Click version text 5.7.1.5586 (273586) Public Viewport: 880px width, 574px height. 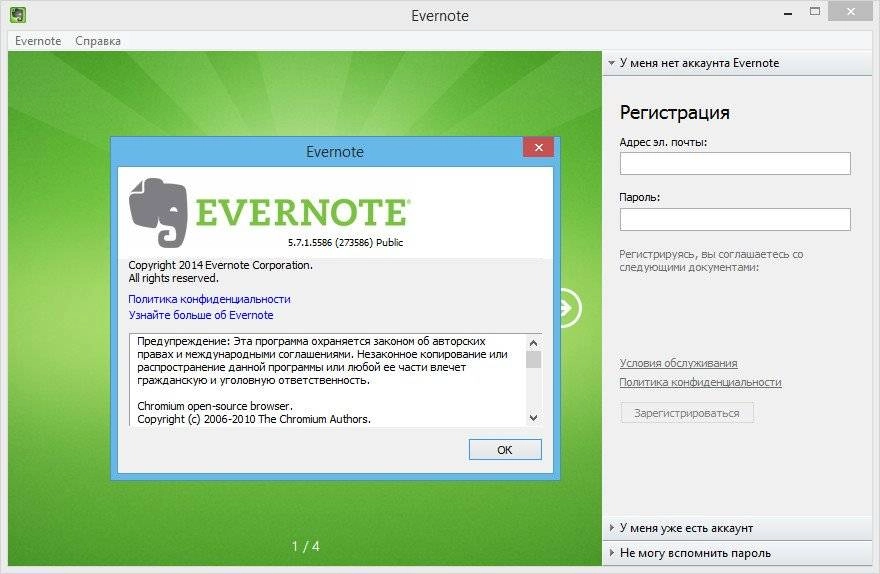pyautogui.click(x=345, y=242)
